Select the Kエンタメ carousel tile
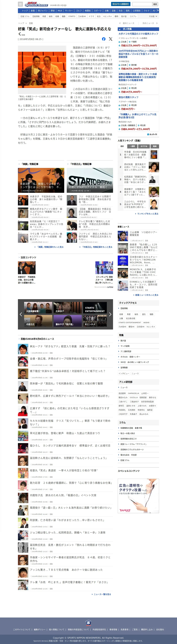This screenshot has height=644, width=177. point(95,321)
